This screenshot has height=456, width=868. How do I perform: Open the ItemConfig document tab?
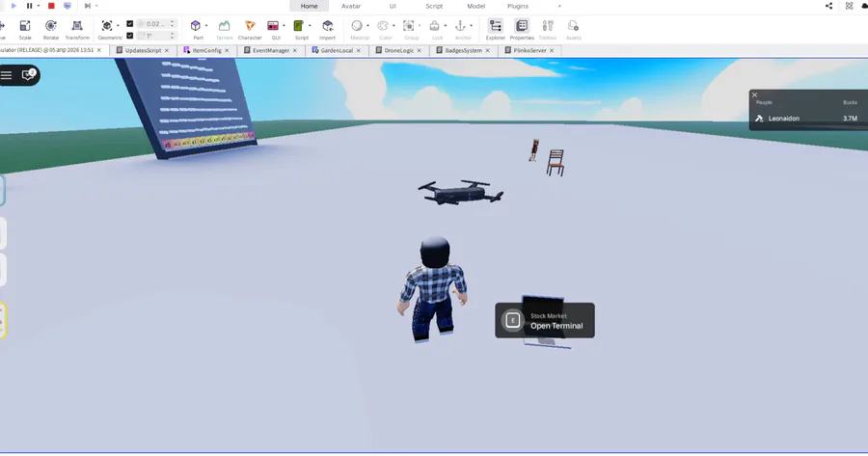point(206,50)
